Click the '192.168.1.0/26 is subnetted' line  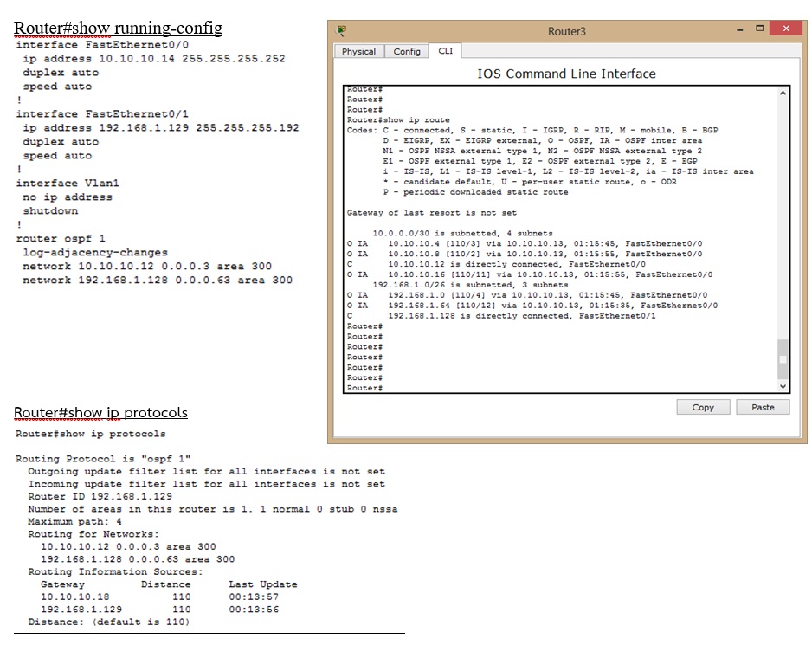coord(470,285)
